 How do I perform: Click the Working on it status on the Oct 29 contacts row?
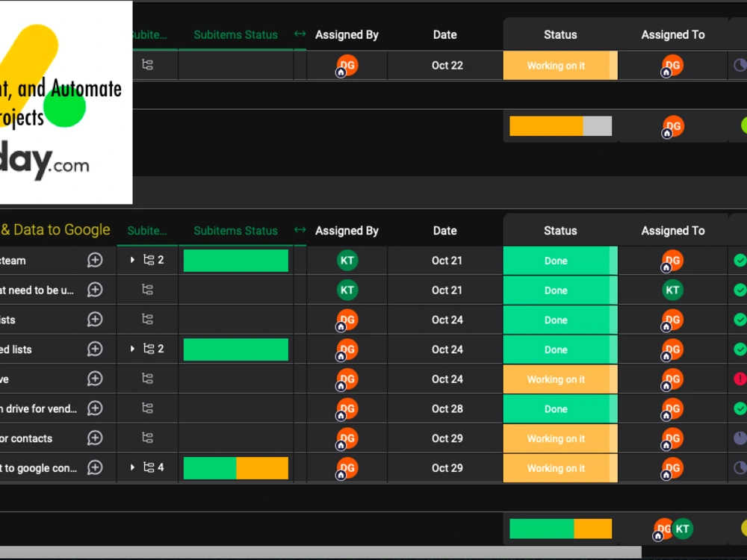(560, 438)
